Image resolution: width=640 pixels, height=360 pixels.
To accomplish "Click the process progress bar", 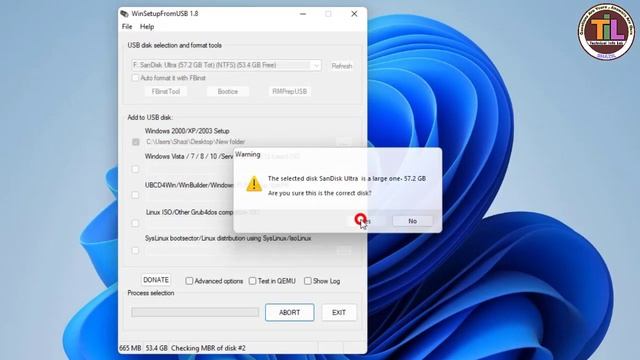I will point(195,312).
